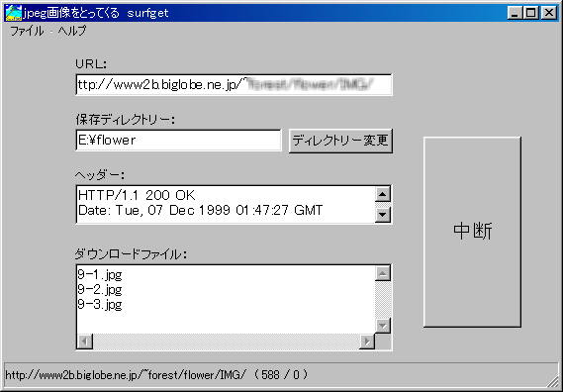Click download list scroll-down arrow
Screen dimensions: 563x392
coord(383,326)
